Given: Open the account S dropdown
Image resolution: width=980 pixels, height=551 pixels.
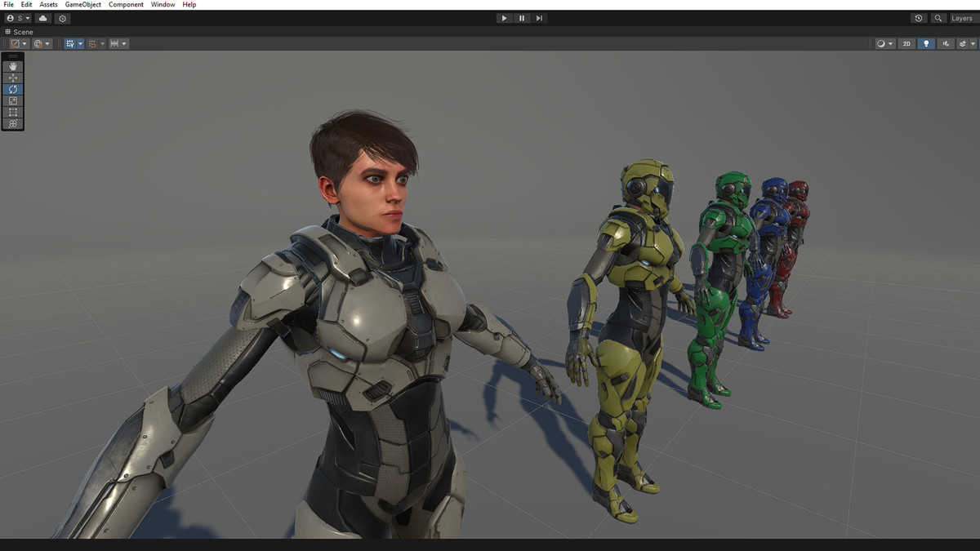Looking at the screenshot, I should [18, 19].
